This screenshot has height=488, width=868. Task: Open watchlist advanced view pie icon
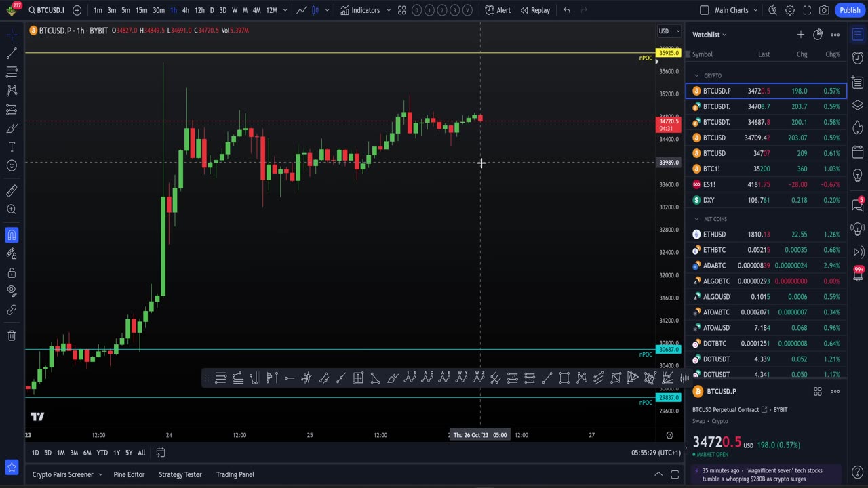click(818, 35)
